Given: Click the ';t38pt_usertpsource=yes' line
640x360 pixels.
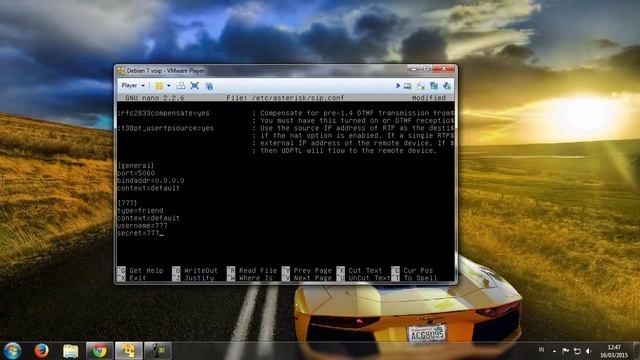Looking at the screenshot, I should pos(165,128).
